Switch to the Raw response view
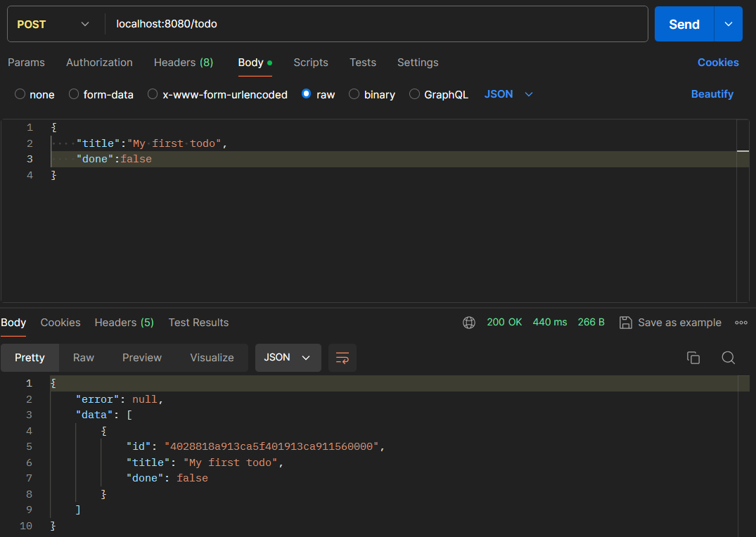The width and height of the screenshot is (756, 537). coord(84,358)
